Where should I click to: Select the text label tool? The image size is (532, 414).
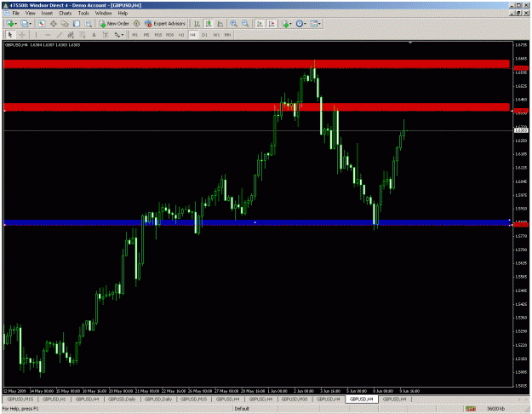point(106,35)
